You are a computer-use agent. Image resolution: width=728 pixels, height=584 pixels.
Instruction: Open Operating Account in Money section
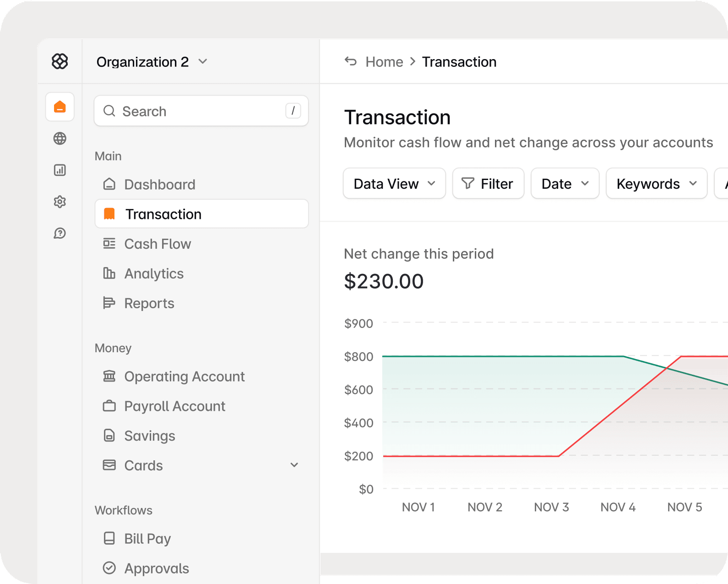pyautogui.click(x=184, y=377)
